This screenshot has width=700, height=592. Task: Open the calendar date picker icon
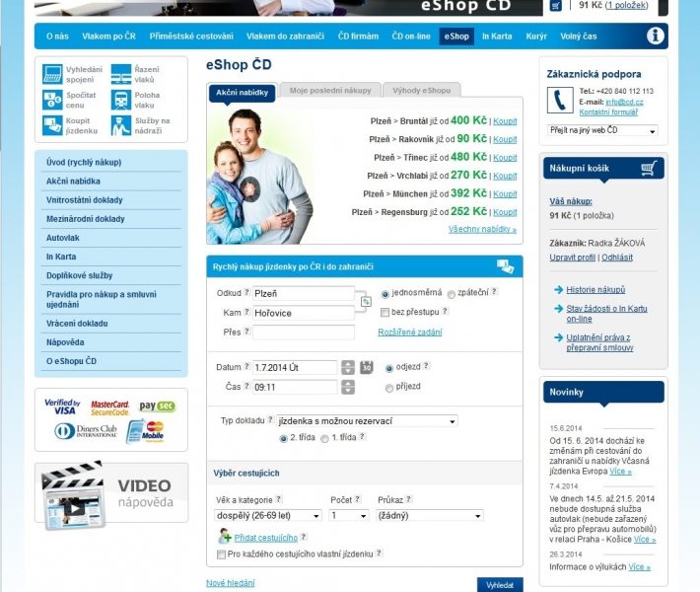367,367
